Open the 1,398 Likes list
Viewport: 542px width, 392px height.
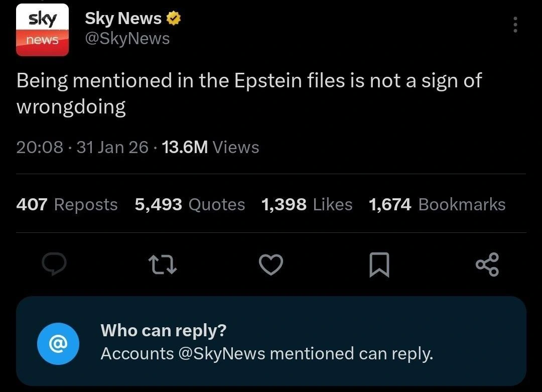307,204
